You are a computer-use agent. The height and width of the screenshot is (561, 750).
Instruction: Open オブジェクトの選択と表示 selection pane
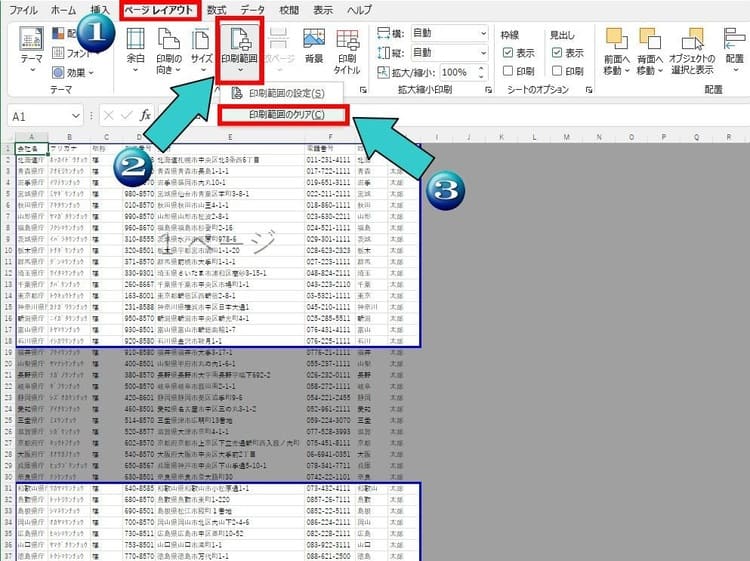pos(692,51)
